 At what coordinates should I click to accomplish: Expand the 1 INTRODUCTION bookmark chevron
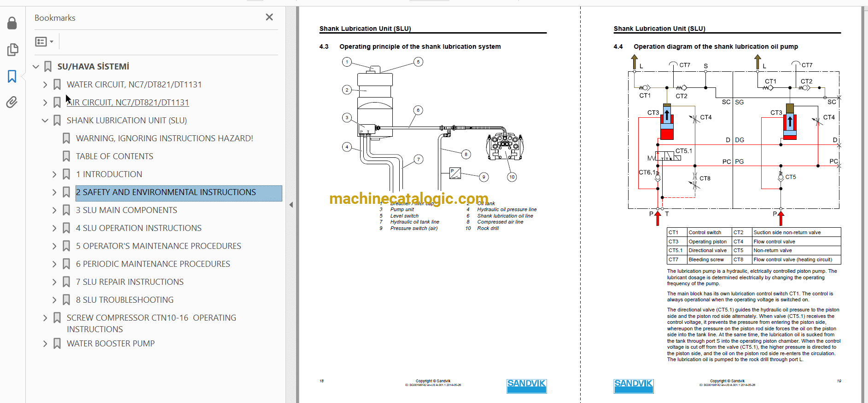point(54,174)
